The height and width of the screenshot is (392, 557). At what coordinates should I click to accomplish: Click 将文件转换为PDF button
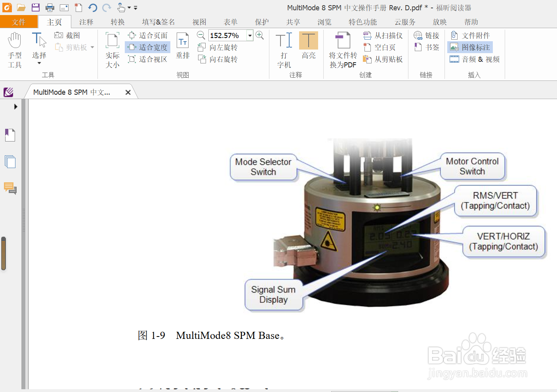pyautogui.click(x=343, y=50)
